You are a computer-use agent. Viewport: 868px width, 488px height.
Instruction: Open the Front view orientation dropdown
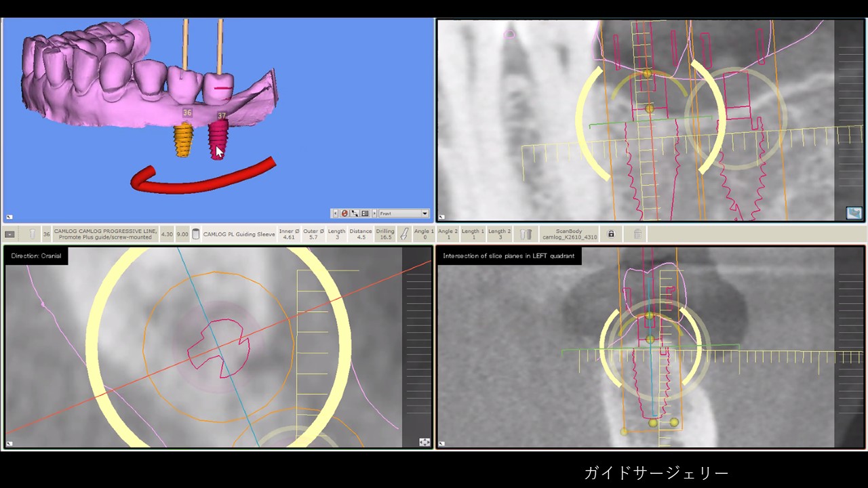(404, 213)
